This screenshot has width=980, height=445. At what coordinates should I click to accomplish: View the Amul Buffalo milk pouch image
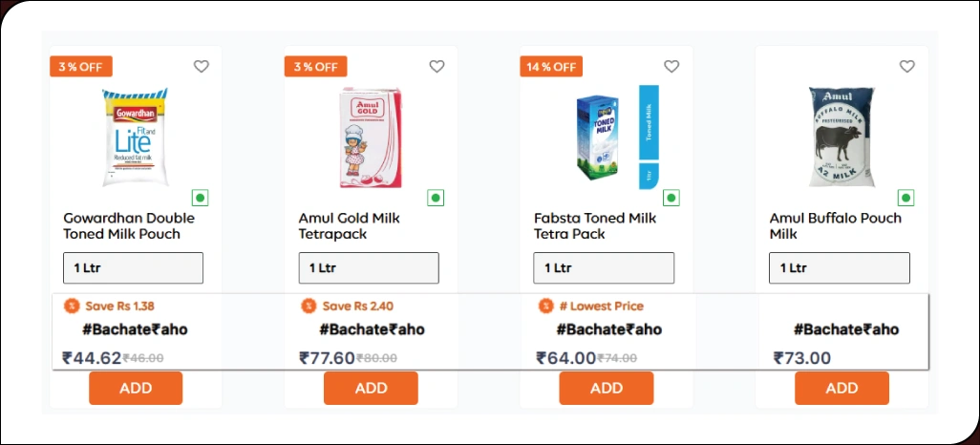[841, 137]
